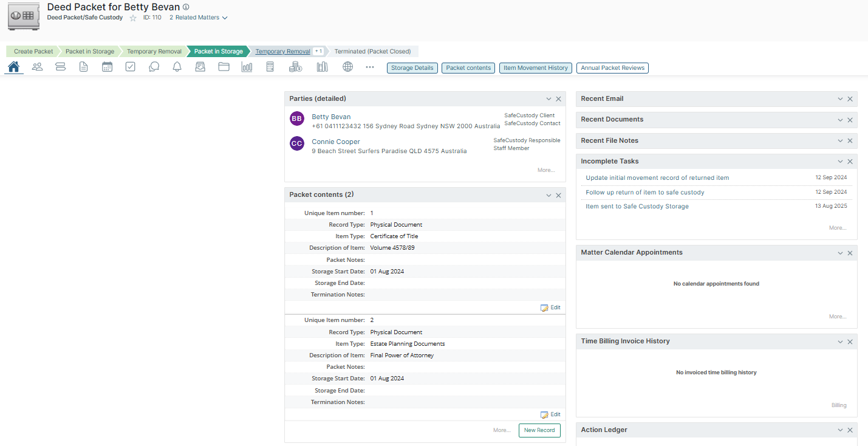The width and height of the screenshot is (868, 446).
Task: Click the folder icon in the toolbar
Action: 224,67
